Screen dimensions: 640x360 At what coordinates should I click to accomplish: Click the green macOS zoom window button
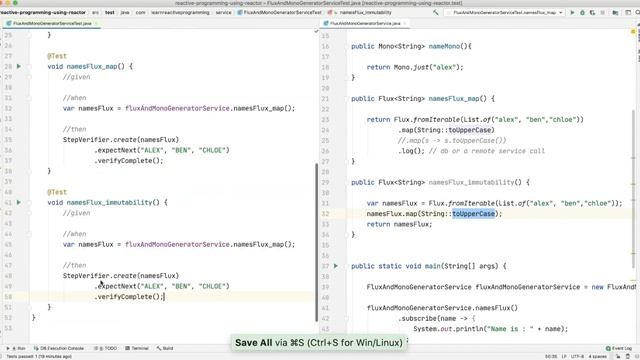click(15, 3)
